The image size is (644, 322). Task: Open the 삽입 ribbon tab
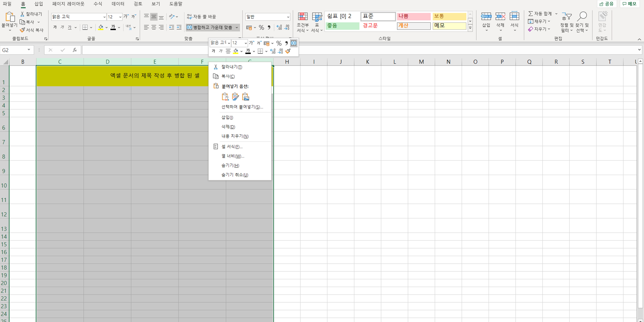point(38,4)
